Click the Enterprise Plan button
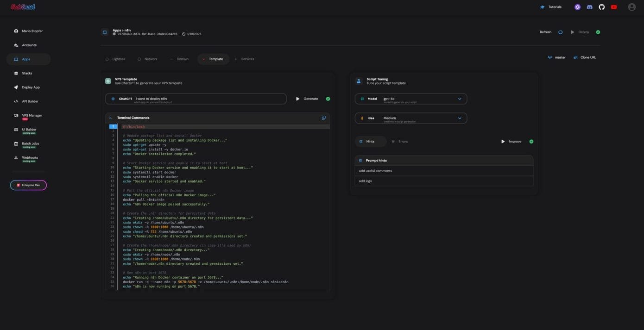 pos(28,185)
